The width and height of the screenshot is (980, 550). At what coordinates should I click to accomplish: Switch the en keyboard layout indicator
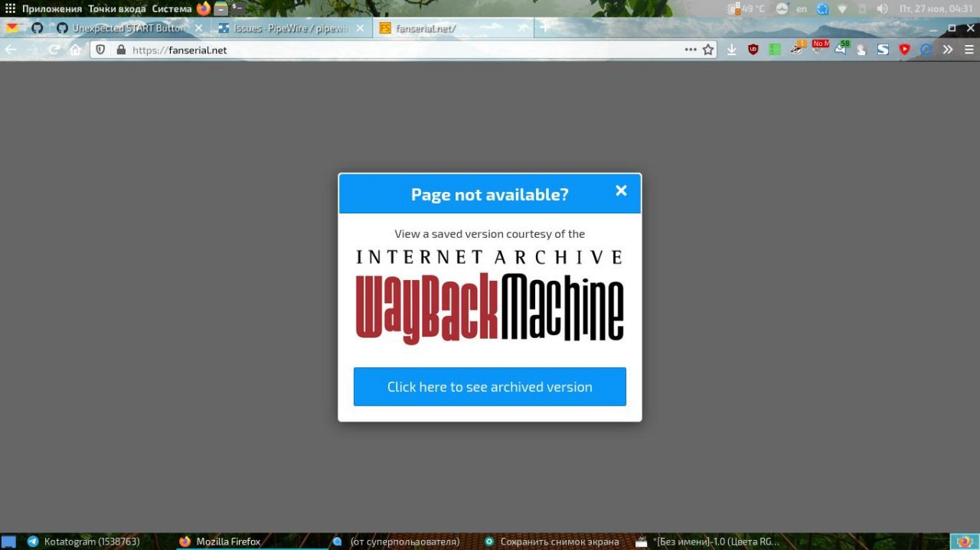(x=802, y=8)
